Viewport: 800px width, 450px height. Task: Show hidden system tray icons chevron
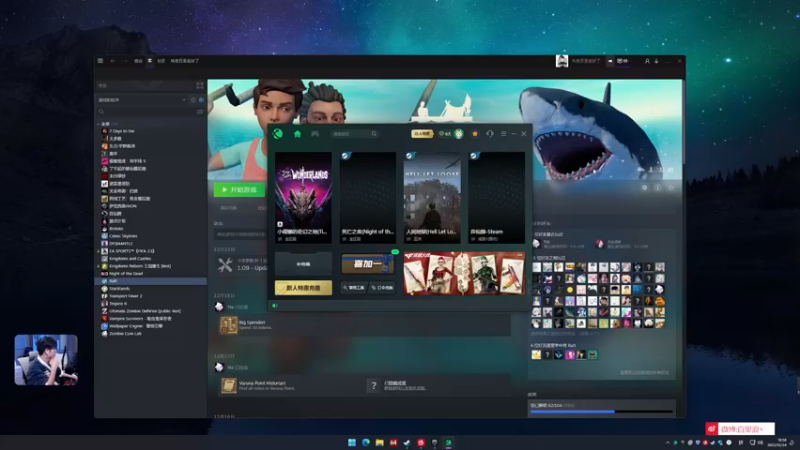(x=667, y=442)
